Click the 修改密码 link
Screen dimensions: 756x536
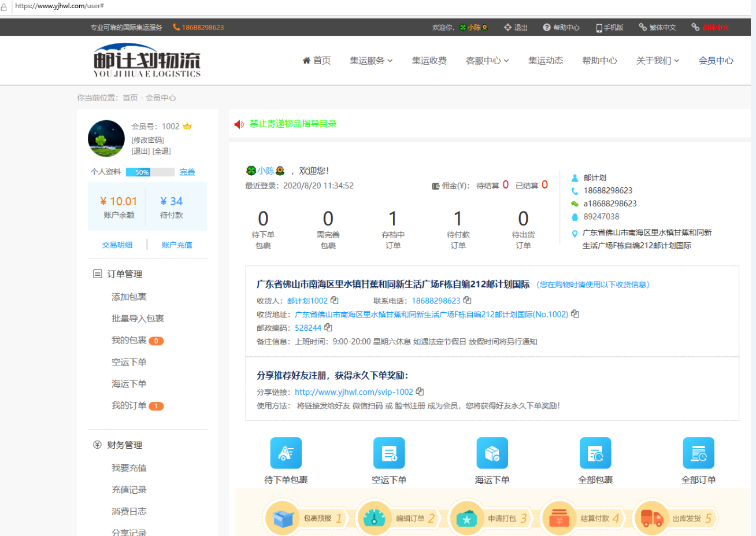coord(147,140)
